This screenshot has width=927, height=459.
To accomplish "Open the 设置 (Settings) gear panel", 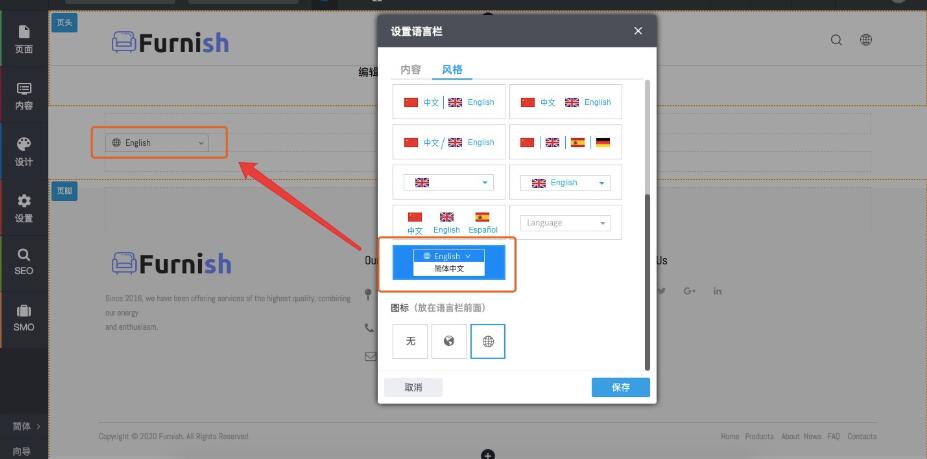I will coord(24,208).
